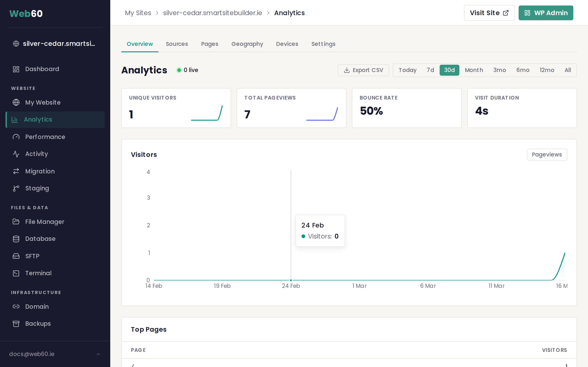Viewport: 588px width, 367px height.
Task: Collapse the docs@web60.ie account panel
Action: pyautogui.click(x=98, y=354)
